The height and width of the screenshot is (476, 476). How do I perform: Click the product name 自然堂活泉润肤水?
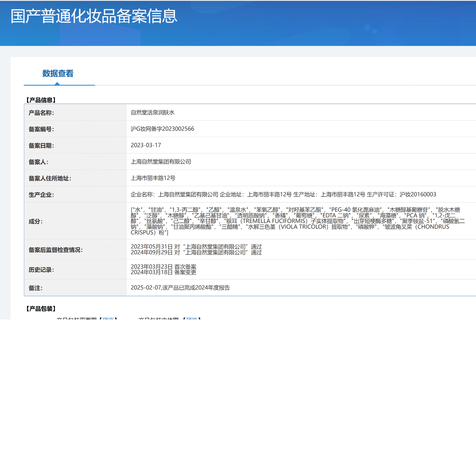[x=153, y=113]
